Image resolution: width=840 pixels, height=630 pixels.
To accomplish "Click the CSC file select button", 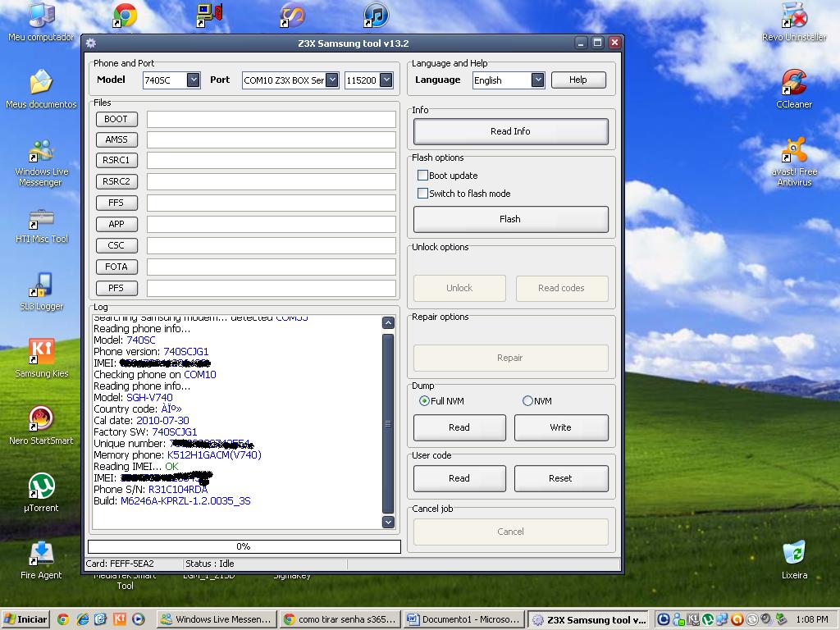I will pos(116,245).
